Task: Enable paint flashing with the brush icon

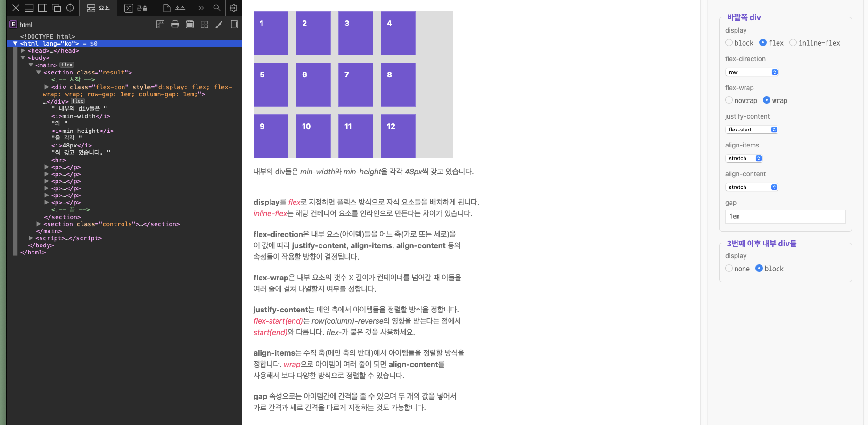Action: click(x=219, y=25)
